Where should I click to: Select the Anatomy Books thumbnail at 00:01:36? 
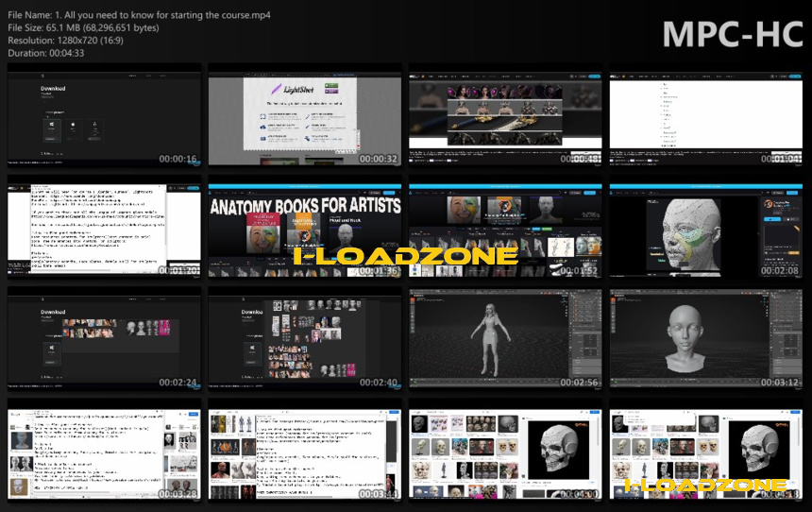pyautogui.click(x=304, y=227)
